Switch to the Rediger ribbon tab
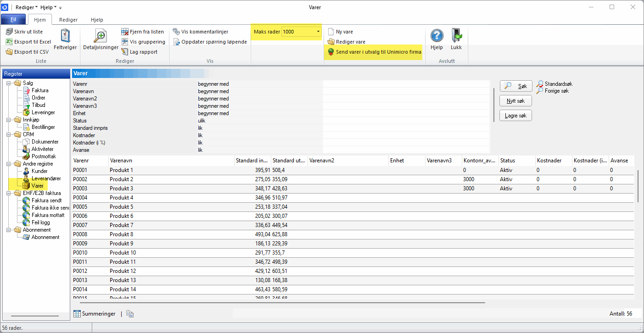Image resolution: width=644 pixels, height=333 pixels. pyautogui.click(x=68, y=20)
